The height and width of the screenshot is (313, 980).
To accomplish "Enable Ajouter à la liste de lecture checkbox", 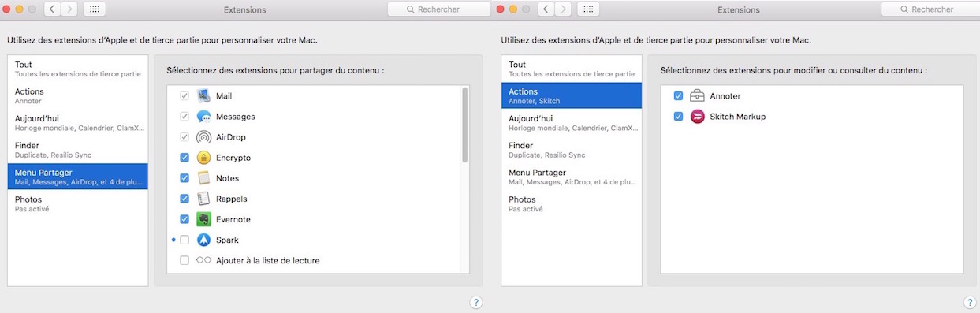I will (184, 260).
